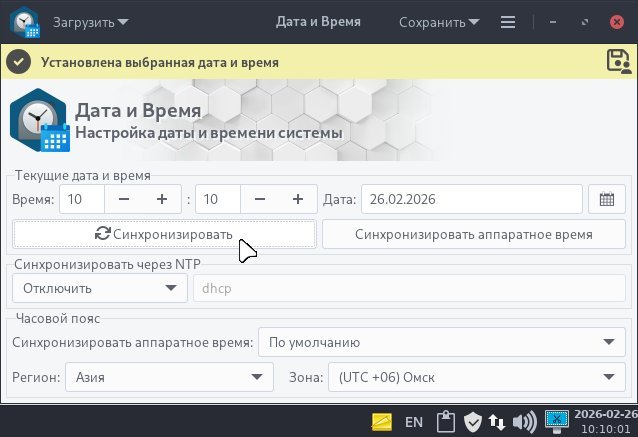Increase the hours value with plus

tap(162, 199)
